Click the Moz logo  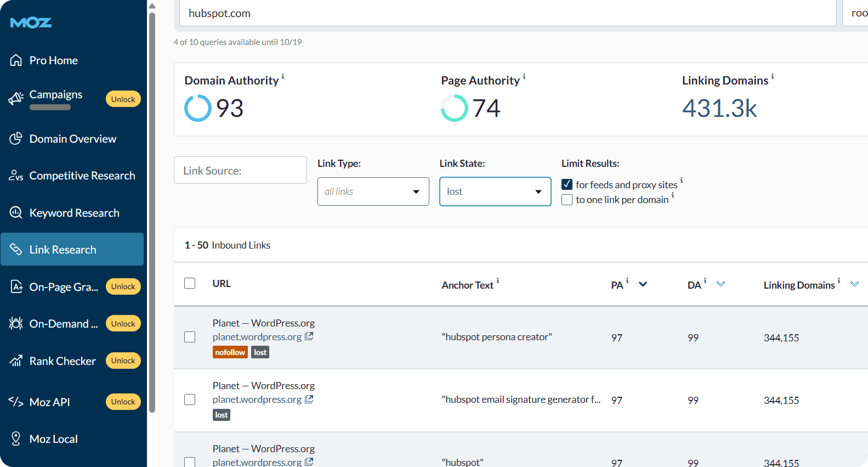click(31, 22)
